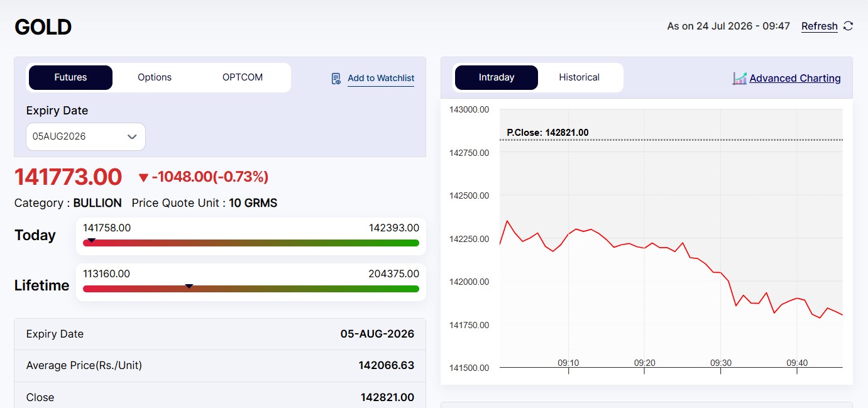The image size is (868, 408).
Task: Click the Refresh link
Action: point(820,26)
